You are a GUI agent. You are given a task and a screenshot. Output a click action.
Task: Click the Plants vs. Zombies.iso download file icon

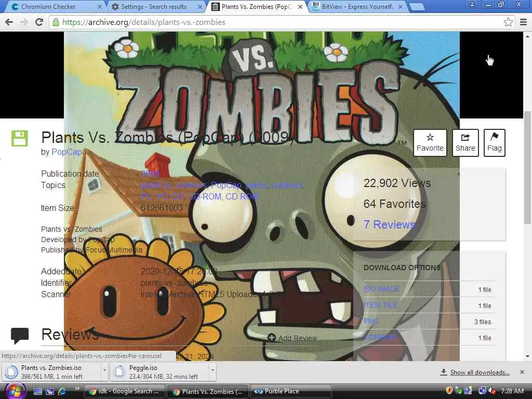[11, 372]
